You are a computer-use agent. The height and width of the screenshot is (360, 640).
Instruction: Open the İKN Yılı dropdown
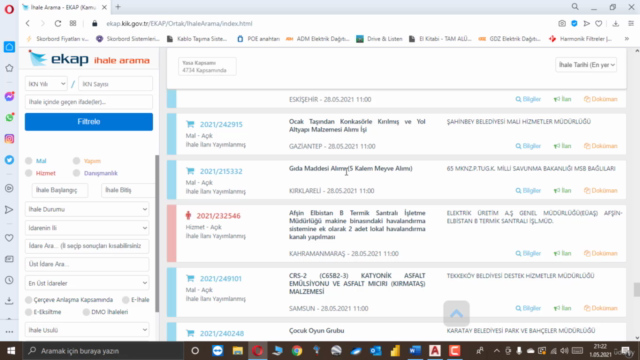click(x=46, y=84)
